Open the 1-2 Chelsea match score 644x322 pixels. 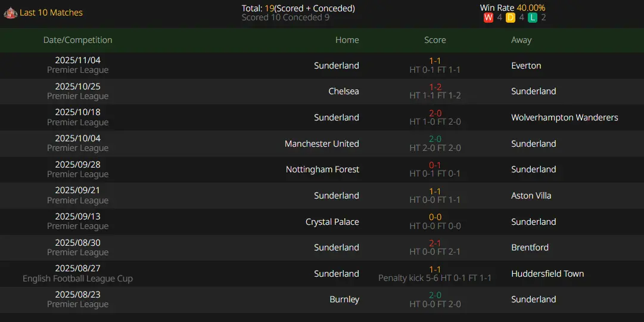coord(435,87)
